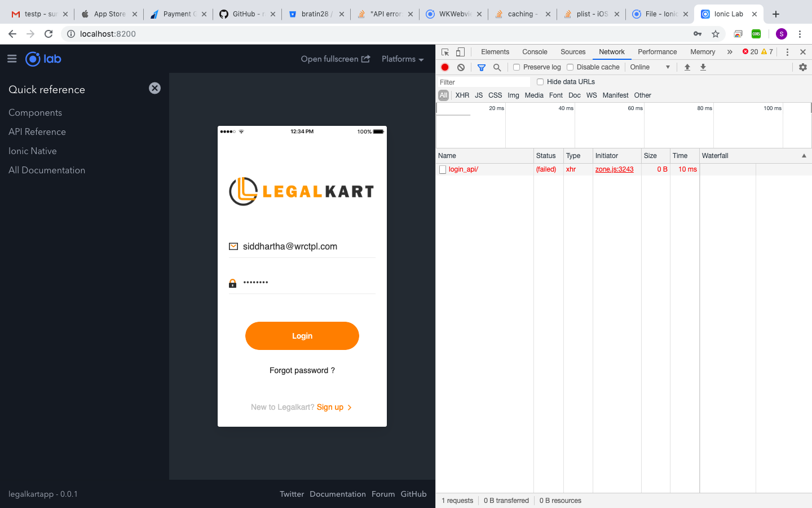
Task: Toggle the device toolbar icon
Action: (x=460, y=52)
